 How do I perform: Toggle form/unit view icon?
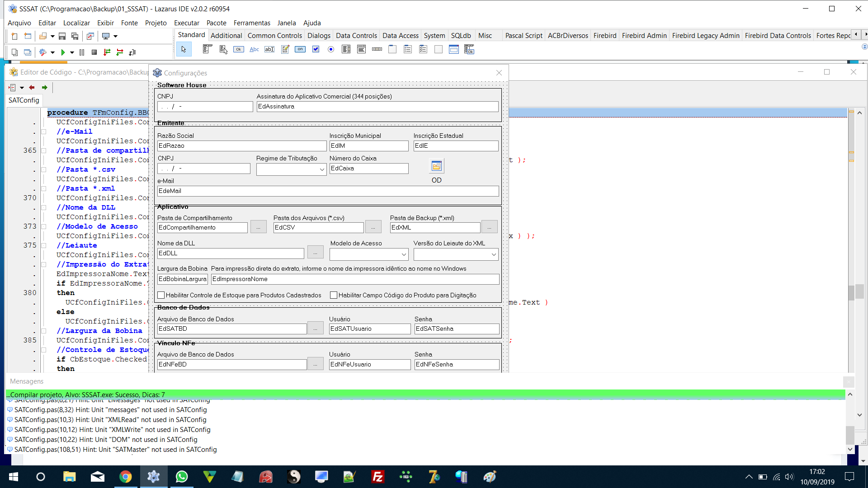click(x=90, y=36)
